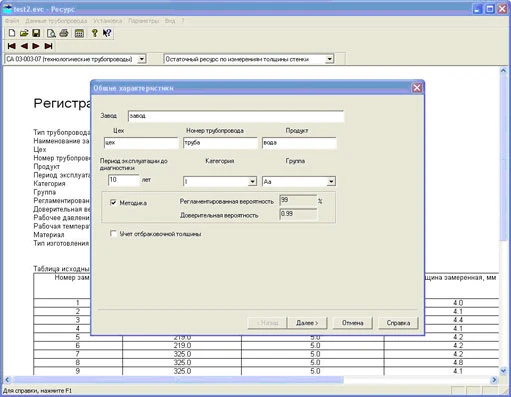
Task: Click the Завод text input field
Action: [236, 116]
